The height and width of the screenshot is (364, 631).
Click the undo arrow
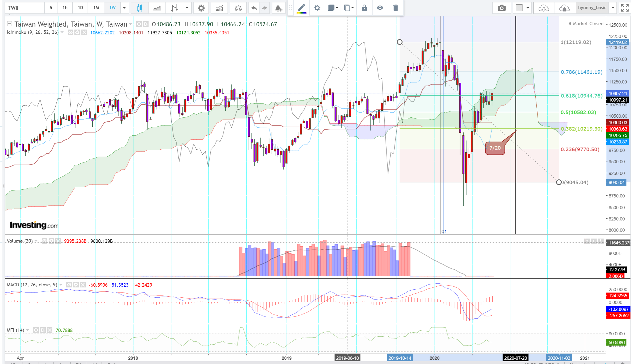(x=254, y=8)
